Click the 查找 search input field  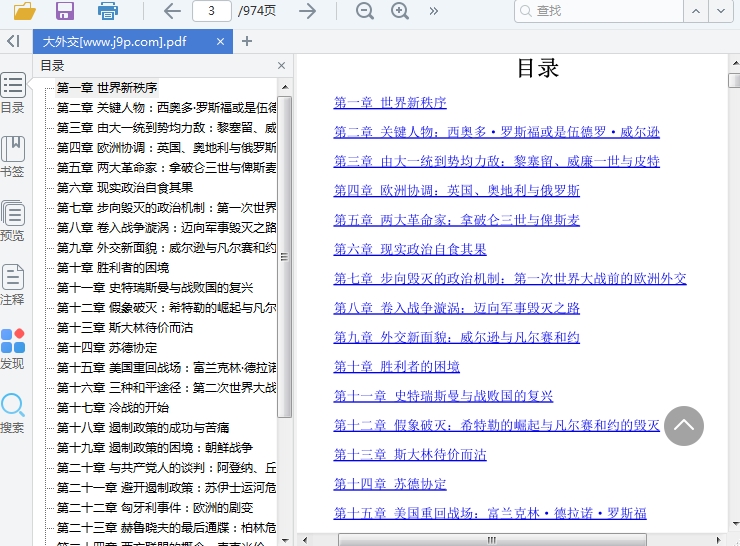tap(598, 11)
